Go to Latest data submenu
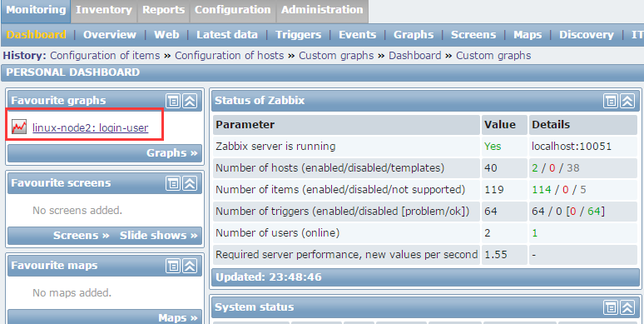Screen dimensions: 644x324 click(226, 35)
